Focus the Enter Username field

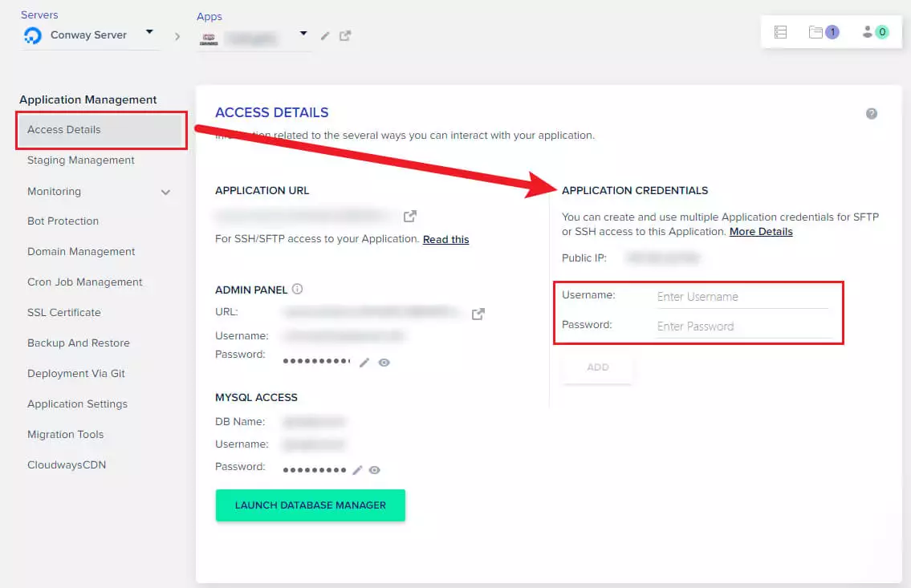point(742,297)
